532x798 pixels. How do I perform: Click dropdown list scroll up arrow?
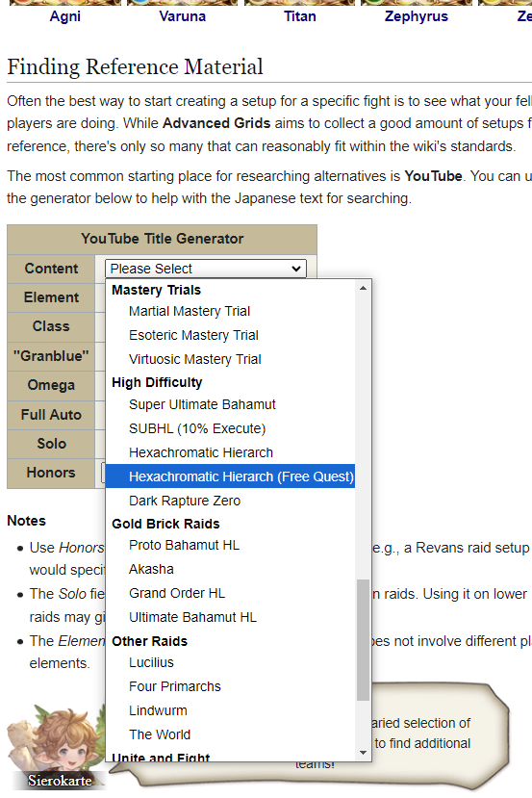pyautogui.click(x=363, y=288)
